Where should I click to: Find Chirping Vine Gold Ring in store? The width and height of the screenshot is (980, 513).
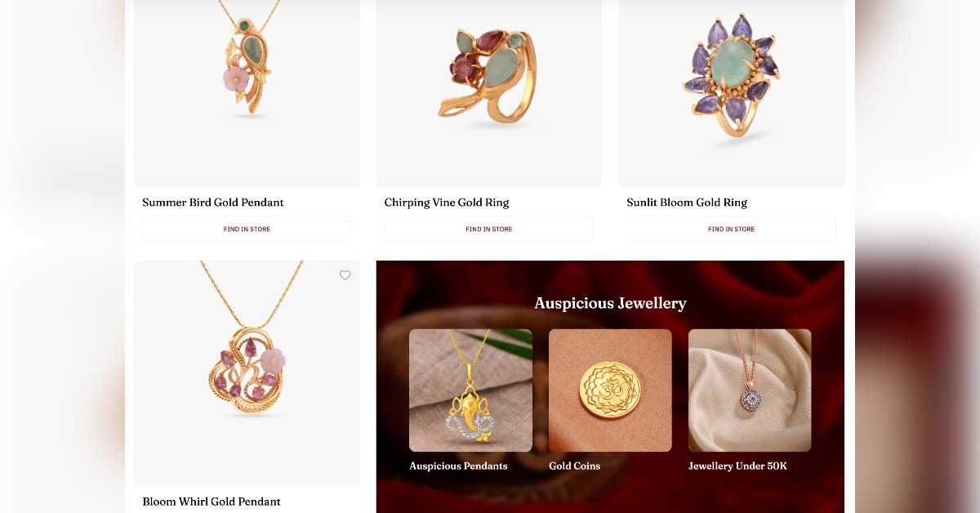489,229
